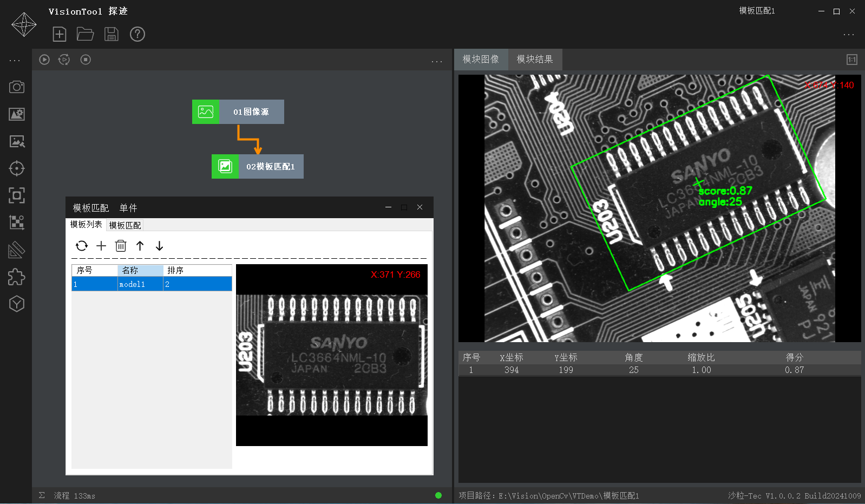The height and width of the screenshot is (504, 865).
Task: Delete selected template trash icon
Action: (121, 246)
